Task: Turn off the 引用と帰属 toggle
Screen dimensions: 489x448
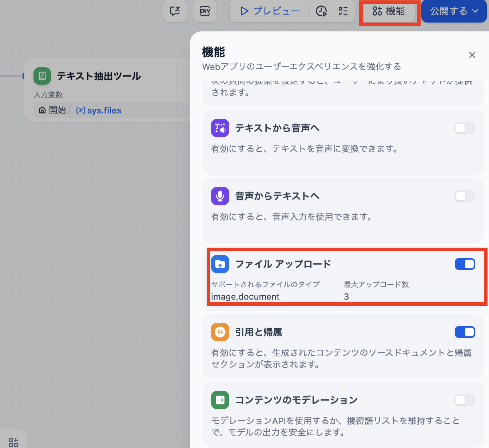Action: click(465, 332)
